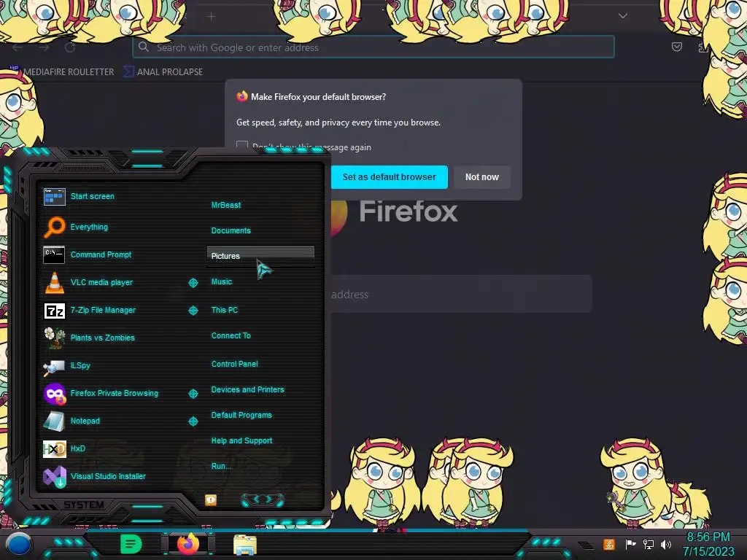Open Devices and Printers
The image size is (747, 560).
(x=247, y=389)
